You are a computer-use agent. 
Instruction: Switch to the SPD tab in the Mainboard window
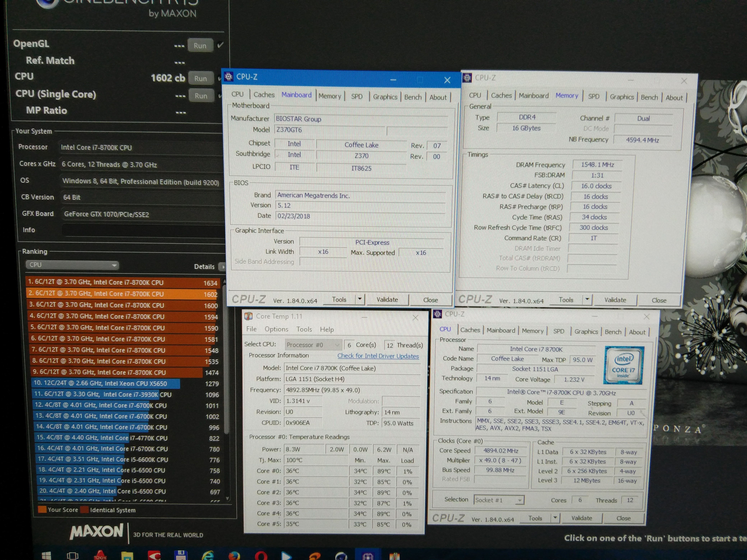[x=357, y=97]
